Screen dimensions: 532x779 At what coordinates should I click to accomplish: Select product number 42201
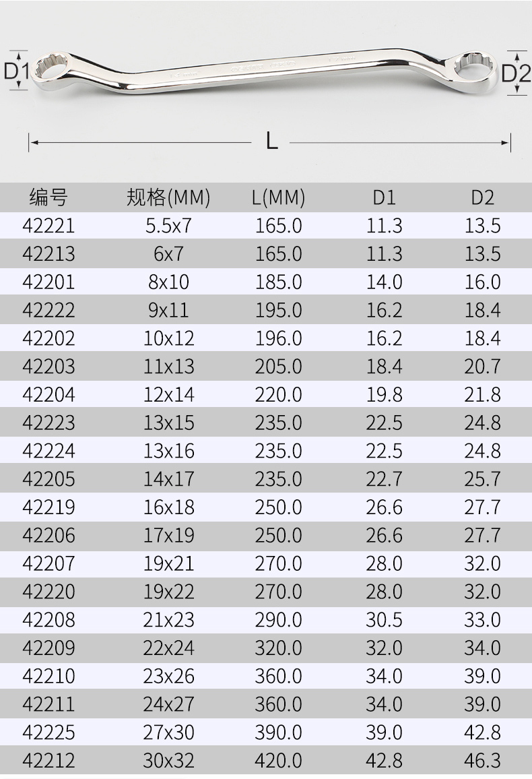(x=48, y=282)
